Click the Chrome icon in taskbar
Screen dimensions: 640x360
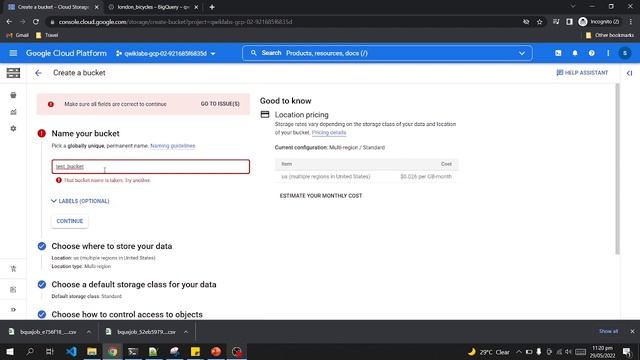[113, 351]
